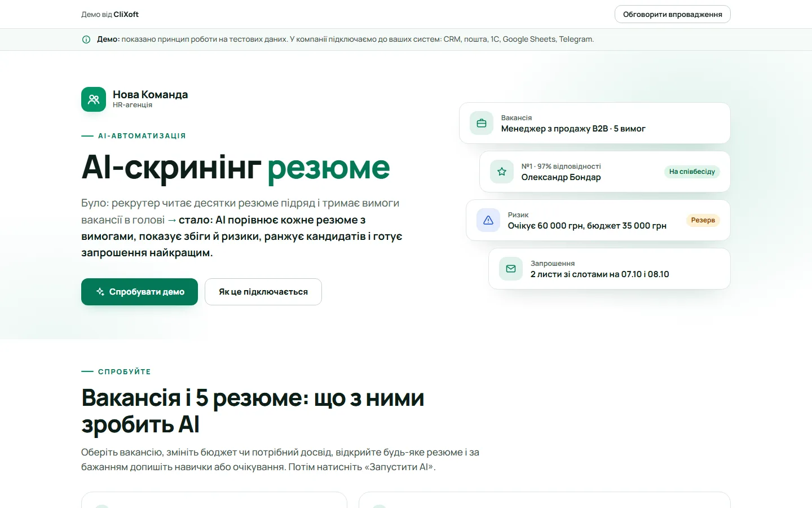Click the hero paragraph starting Було: рекрутер
Screen dimensions: 812x508
click(242, 228)
